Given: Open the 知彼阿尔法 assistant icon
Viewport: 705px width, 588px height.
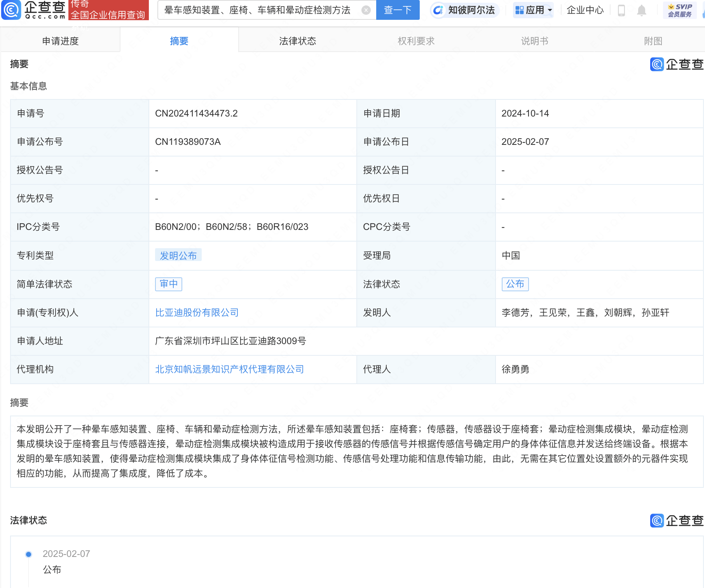Looking at the screenshot, I should click(438, 10).
